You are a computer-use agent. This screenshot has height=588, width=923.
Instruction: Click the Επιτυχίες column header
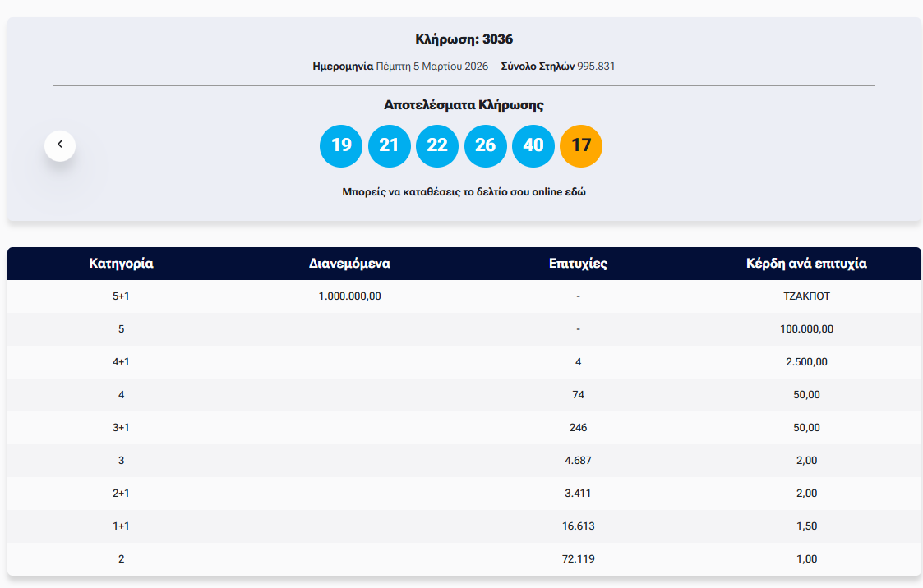(578, 264)
